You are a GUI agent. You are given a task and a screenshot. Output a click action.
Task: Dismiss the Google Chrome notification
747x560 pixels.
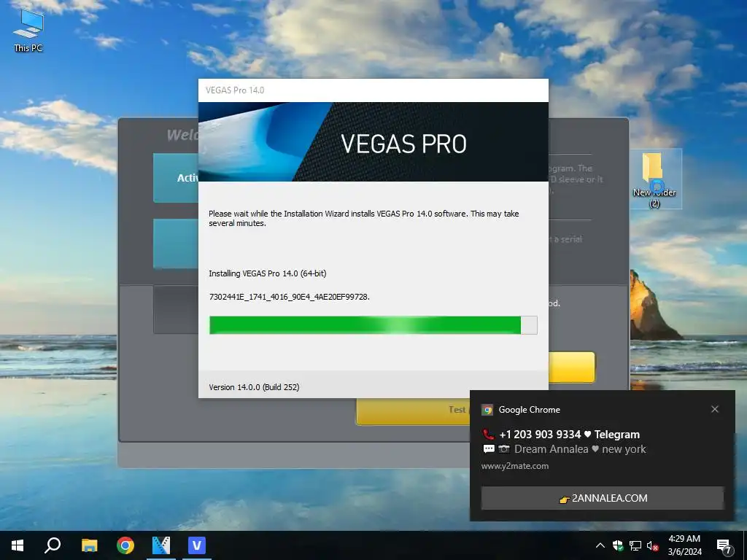(715, 409)
